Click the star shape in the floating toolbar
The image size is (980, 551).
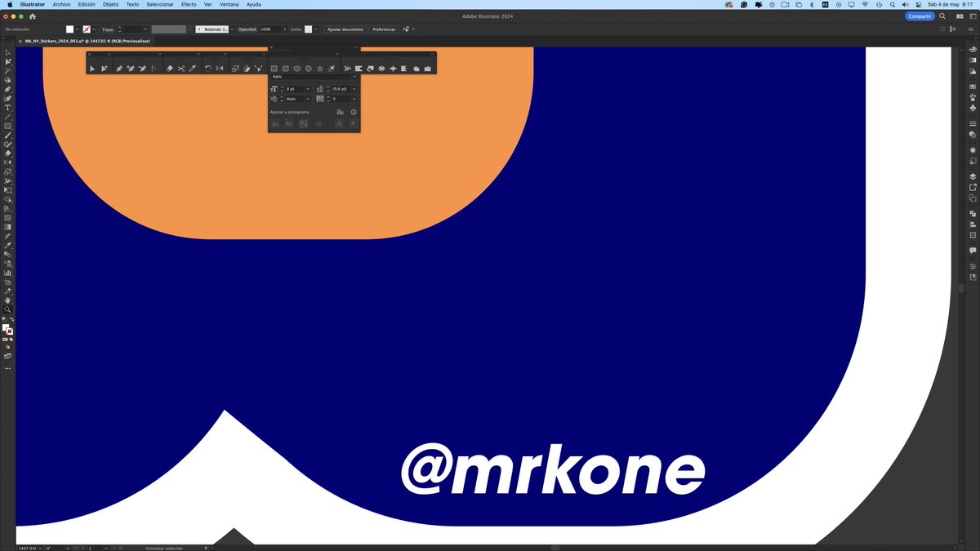[320, 69]
